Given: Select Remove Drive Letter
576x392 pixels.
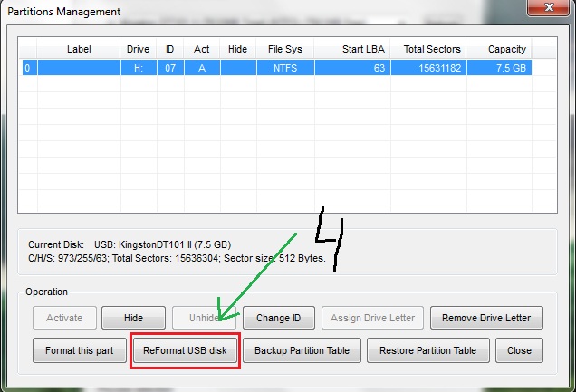Looking at the screenshot, I should pos(486,318).
